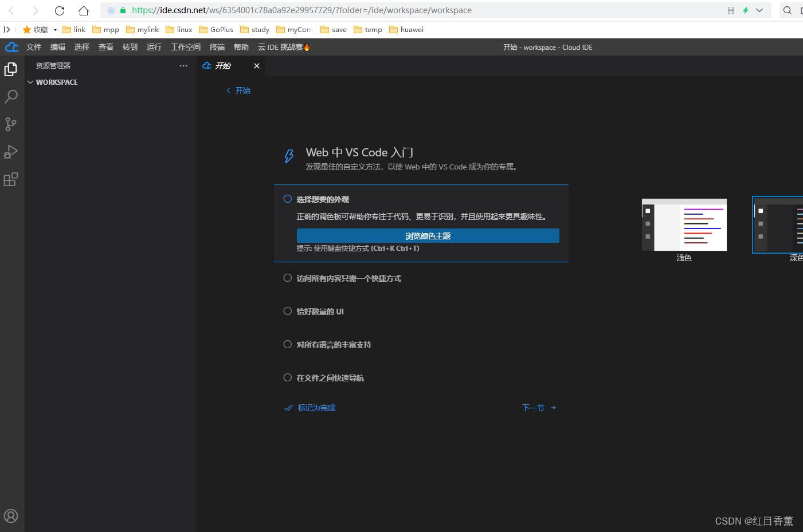Open the linux bookmarks folder

[x=179, y=29]
